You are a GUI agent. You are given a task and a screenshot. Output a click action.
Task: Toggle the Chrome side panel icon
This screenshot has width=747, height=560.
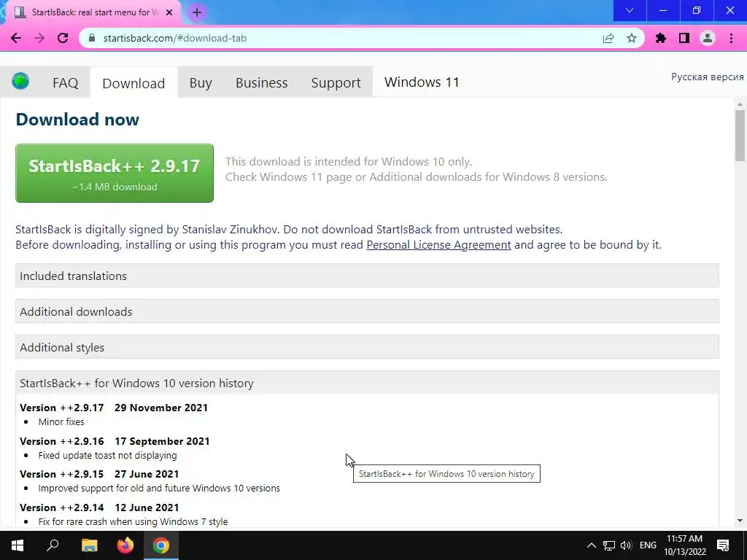point(684,38)
